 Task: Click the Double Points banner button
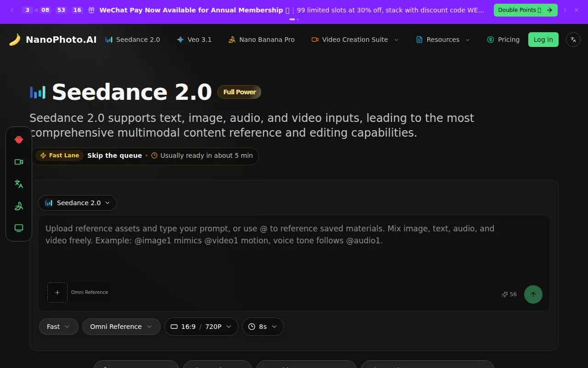pos(525,10)
